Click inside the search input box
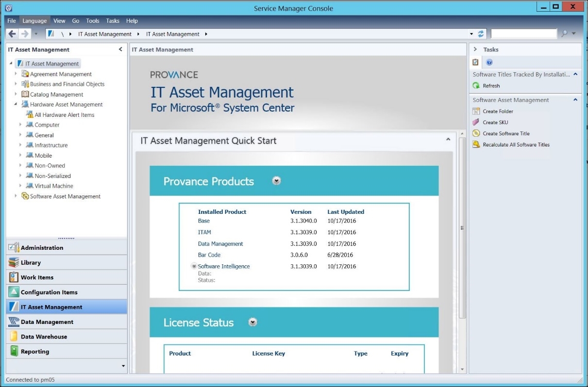 click(524, 33)
